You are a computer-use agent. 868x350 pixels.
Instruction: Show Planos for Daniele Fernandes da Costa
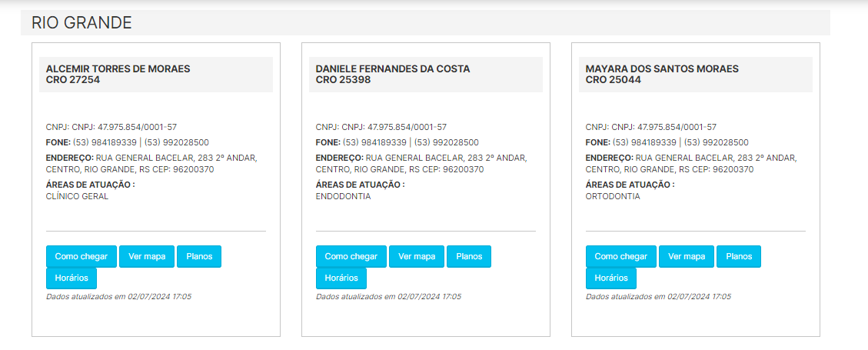tap(469, 256)
